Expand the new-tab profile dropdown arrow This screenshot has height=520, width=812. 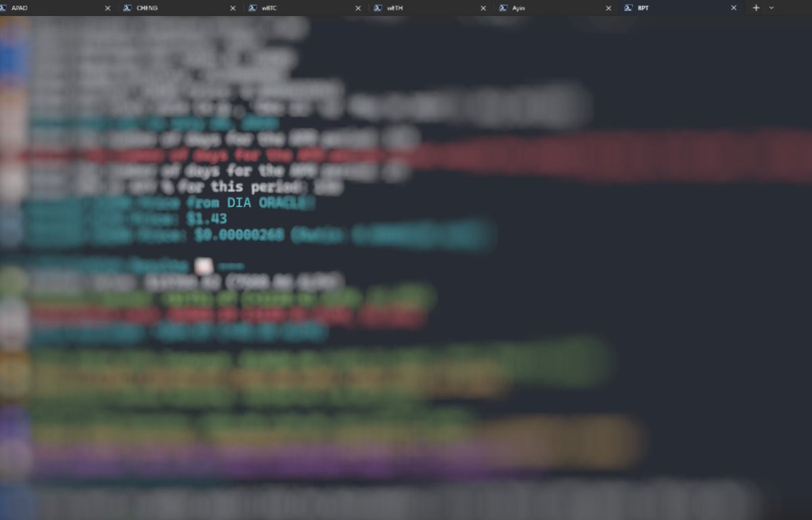coord(771,8)
